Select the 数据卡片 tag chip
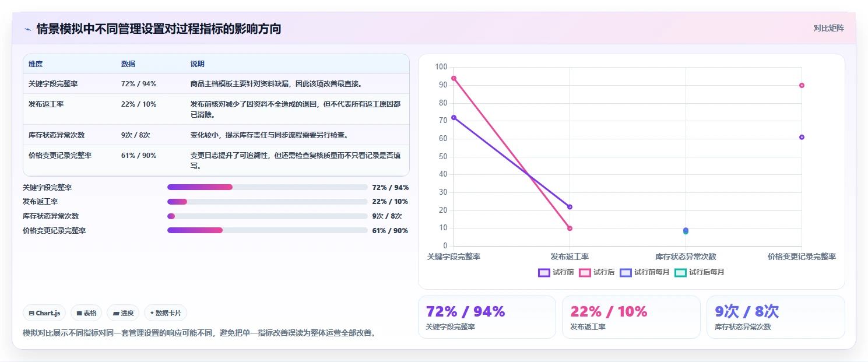 pyautogui.click(x=166, y=313)
